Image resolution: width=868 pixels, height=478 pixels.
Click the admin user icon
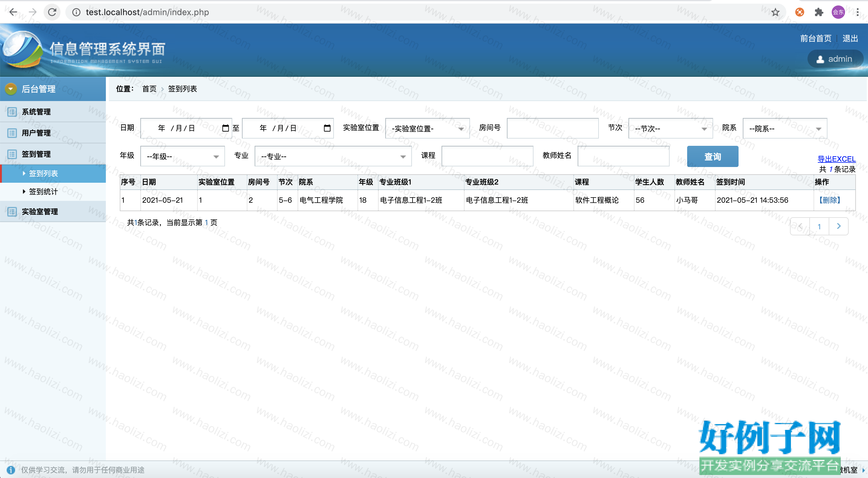point(821,59)
